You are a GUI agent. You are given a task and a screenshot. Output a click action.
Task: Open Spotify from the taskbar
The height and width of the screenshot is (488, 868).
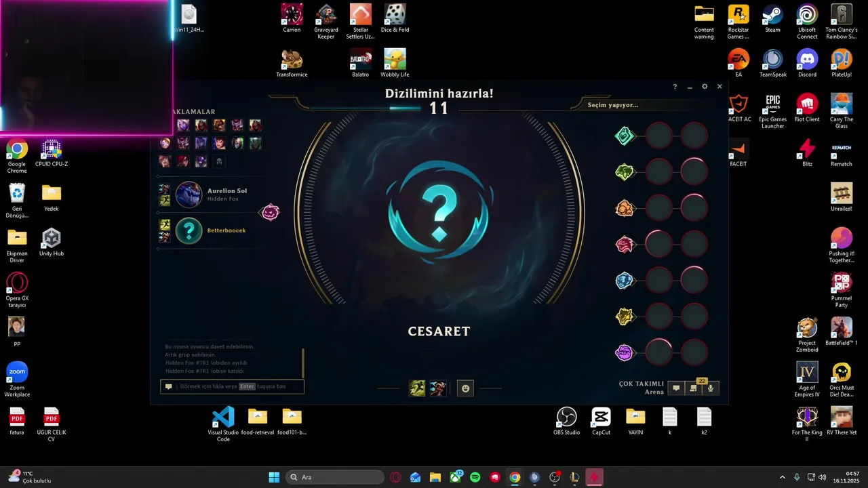tap(475, 477)
